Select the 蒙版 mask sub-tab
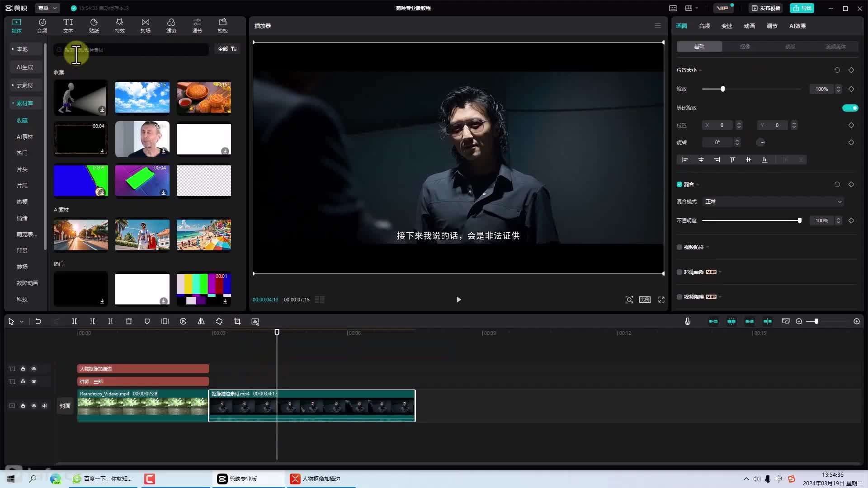Image resolution: width=868 pixels, height=488 pixels. point(790,47)
